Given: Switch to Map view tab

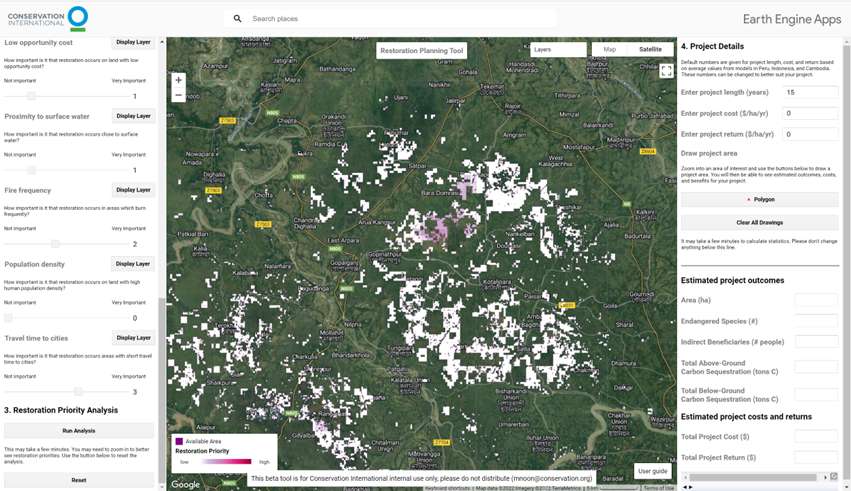Looking at the screenshot, I should tap(609, 49).
